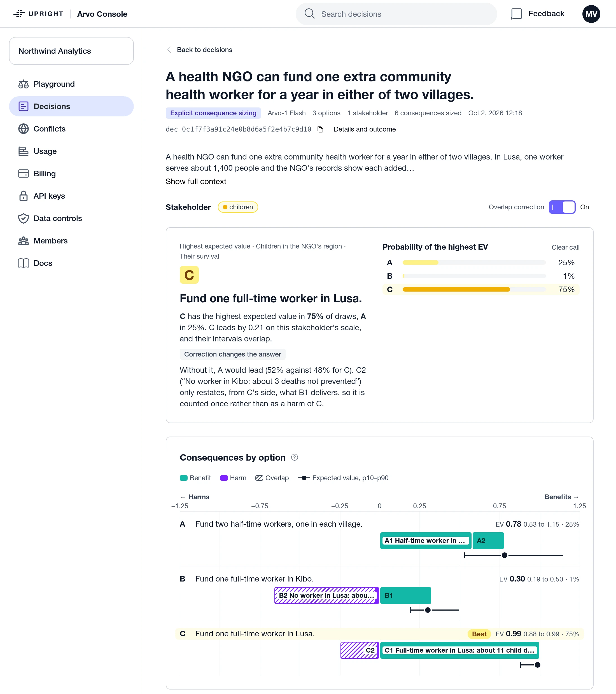Navigate to the Members section
Screen dimensions: 616x694
71,241
